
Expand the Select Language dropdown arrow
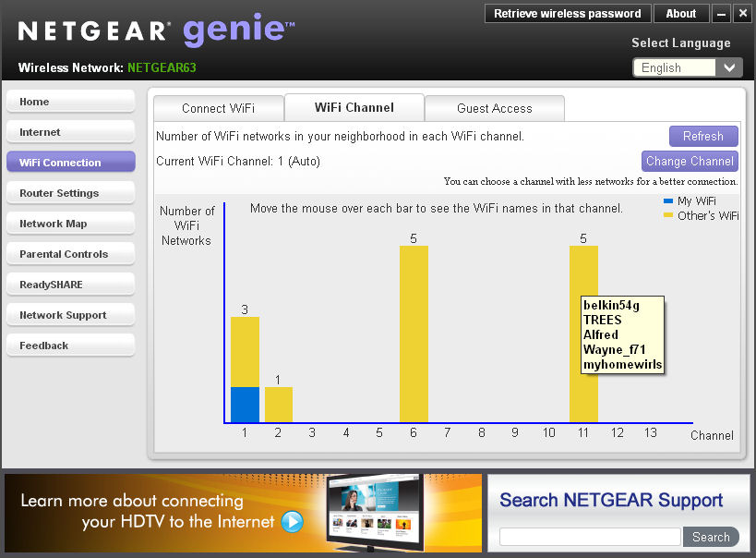pyautogui.click(x=729, y=67)
